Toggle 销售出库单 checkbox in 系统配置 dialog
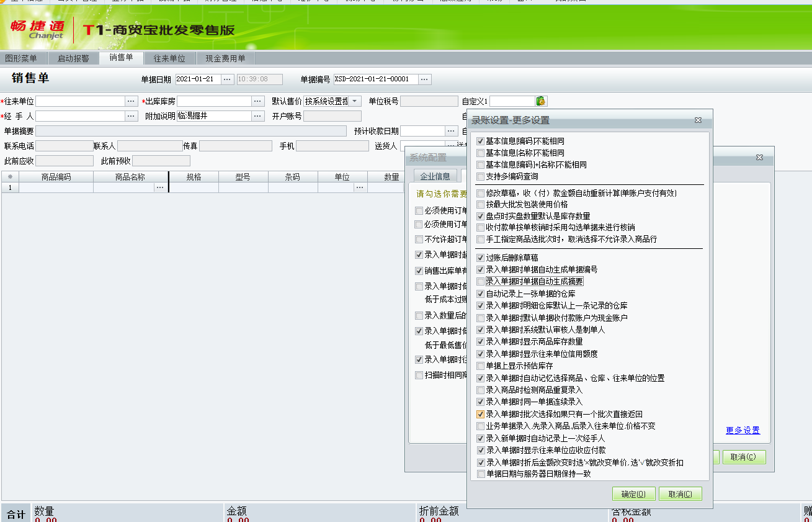 click(x=419, y=271)
